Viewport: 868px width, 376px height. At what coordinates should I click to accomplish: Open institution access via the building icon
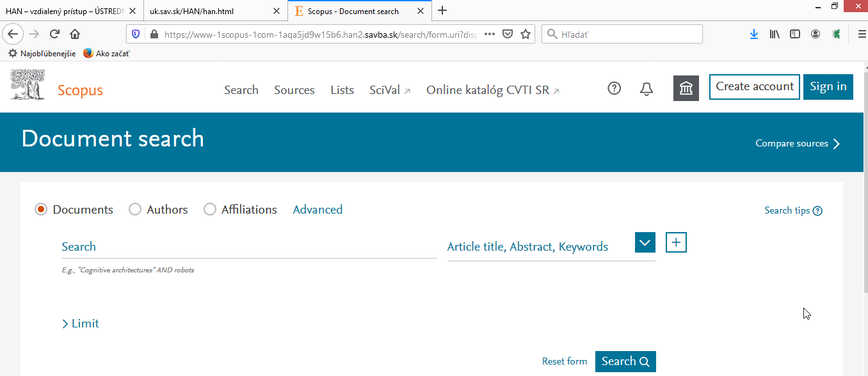[686, 88]
